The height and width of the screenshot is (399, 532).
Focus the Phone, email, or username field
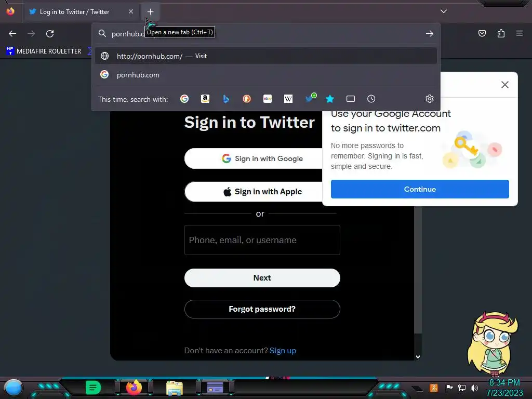click(x=262, y=240)
